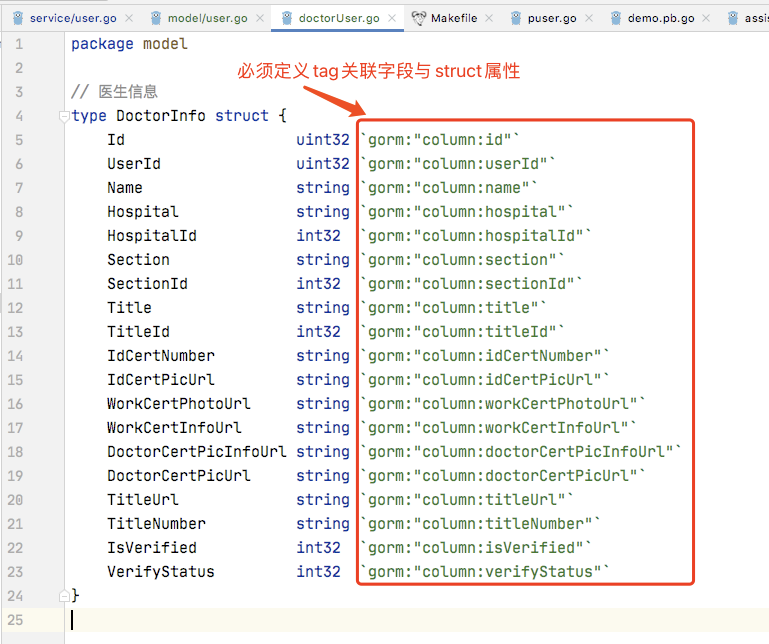The height and width of the screenshot is (644, 769).
Task: Click the Makefile tab's file icon
Action: [x=418, y=18]
